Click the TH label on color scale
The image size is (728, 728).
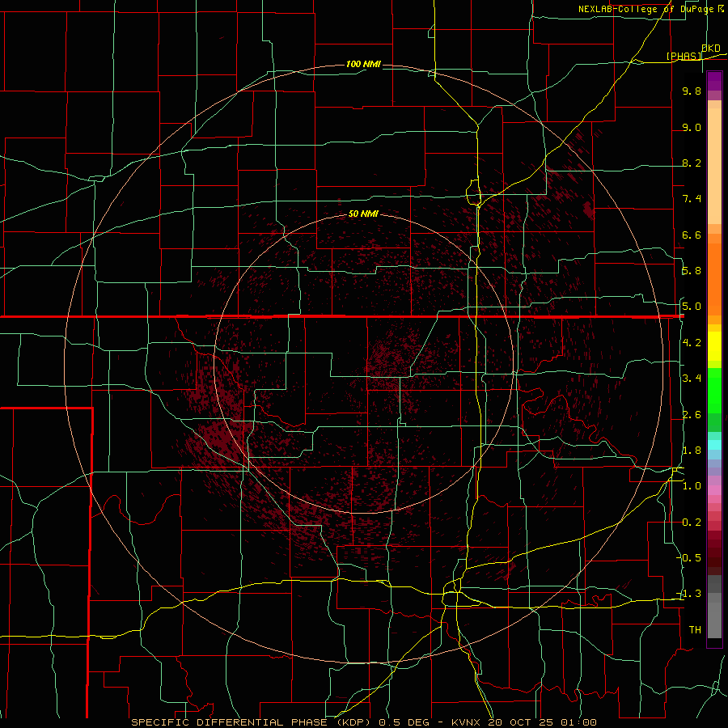695,630
